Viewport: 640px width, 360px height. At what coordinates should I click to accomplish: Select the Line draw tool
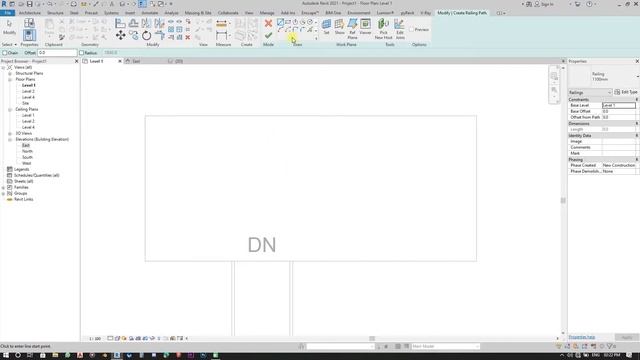click(x=280, y=22)
